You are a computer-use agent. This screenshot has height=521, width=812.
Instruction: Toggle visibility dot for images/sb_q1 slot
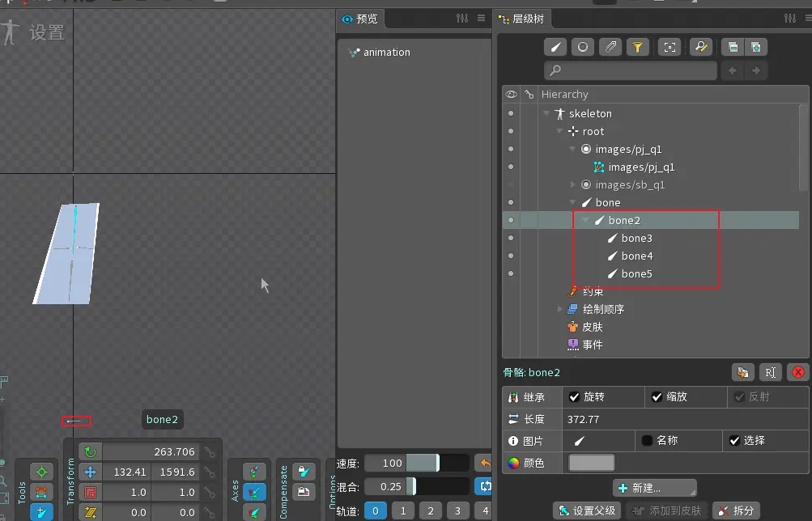click(511, 184)
